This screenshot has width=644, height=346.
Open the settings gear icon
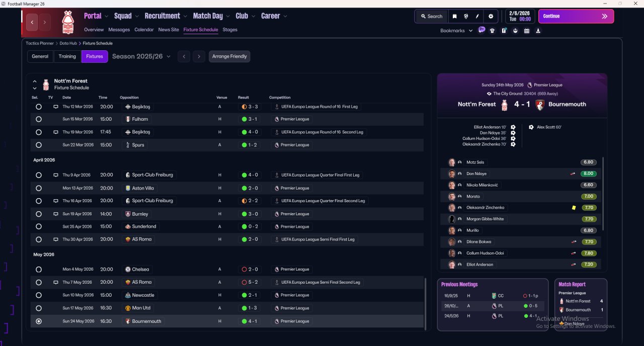(x=491, y=17)
